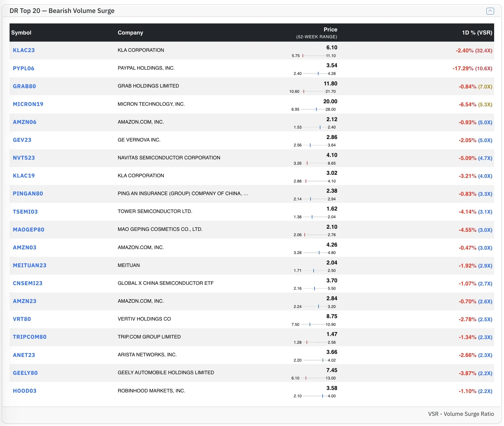Click the -0.84% (7.0X) value
504x426 pixels.
[x=475, y=87]
